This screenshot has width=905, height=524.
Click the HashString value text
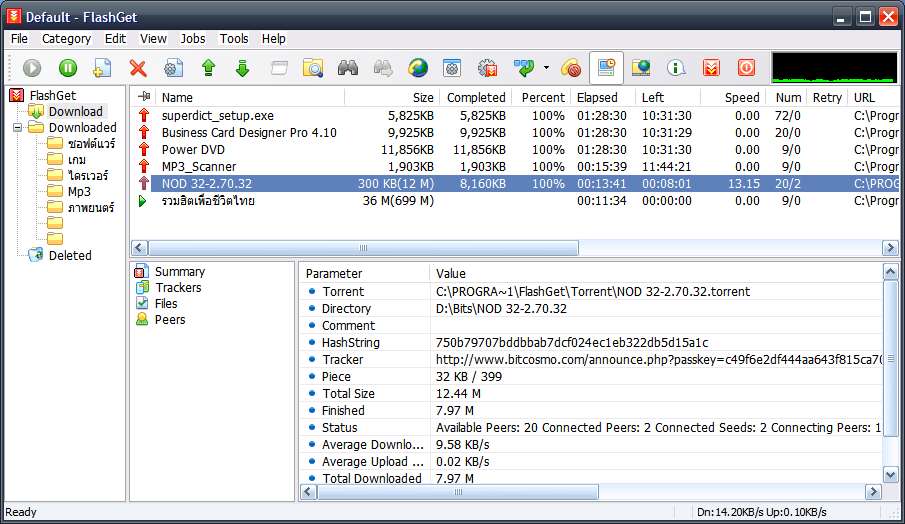[572, 343]
